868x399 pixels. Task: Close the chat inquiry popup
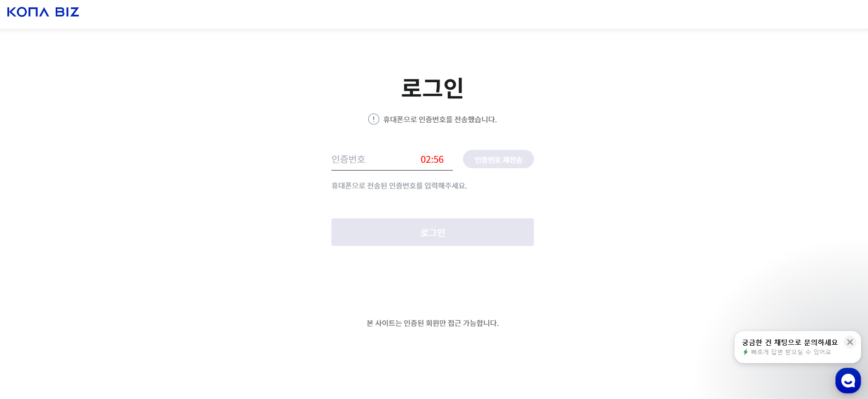point(850,342)
